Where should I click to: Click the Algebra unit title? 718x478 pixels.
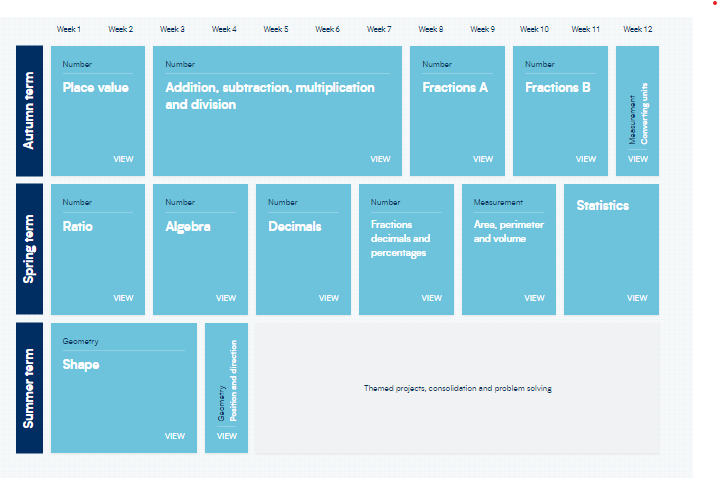188,227
